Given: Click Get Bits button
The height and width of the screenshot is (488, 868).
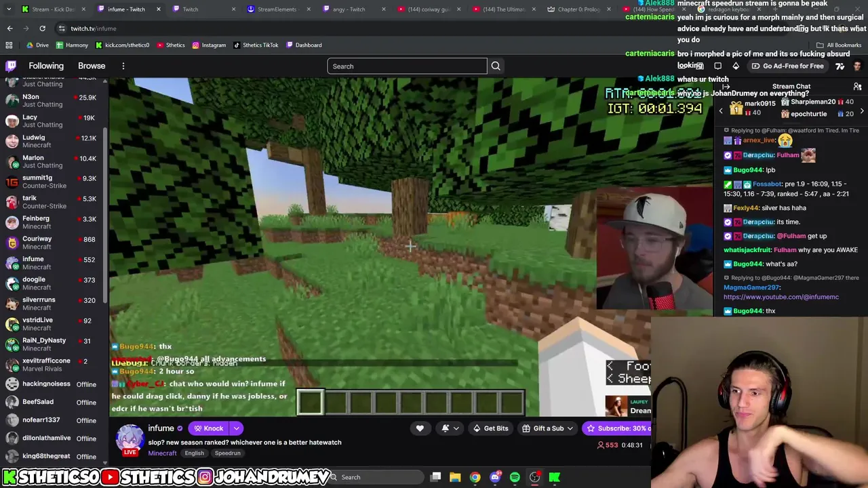Looking at the screenshot, I should 490,428.
